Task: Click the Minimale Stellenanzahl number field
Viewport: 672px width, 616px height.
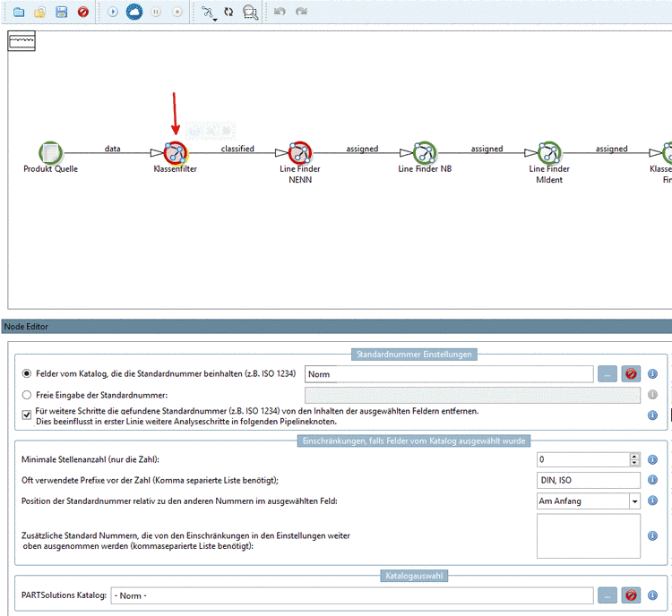Action: point(583,459)
